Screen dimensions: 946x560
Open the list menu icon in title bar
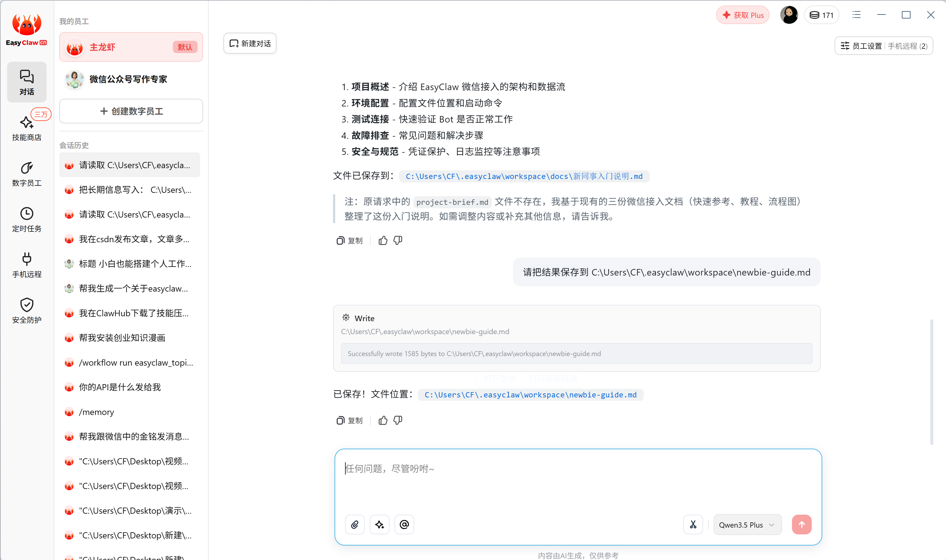click(856, 15)
